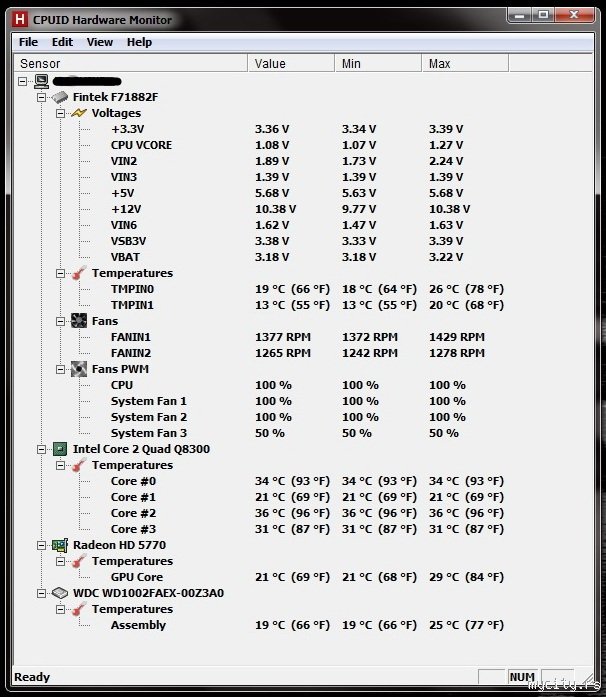Open the View menu

click(x=100, y=42)
